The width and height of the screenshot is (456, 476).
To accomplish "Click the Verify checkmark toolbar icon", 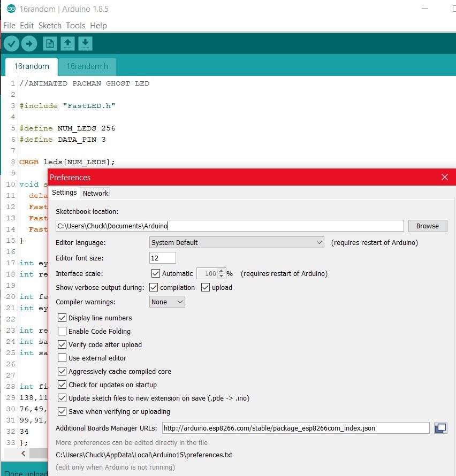I will pyautogui.click(x=12, y=44).
